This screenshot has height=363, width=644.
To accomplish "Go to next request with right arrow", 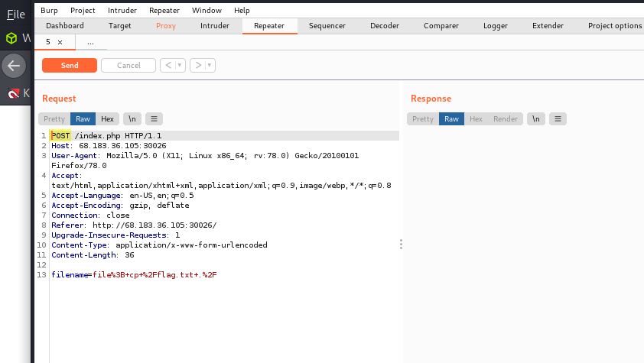I will pyautogui.click(x=198, y=65).
